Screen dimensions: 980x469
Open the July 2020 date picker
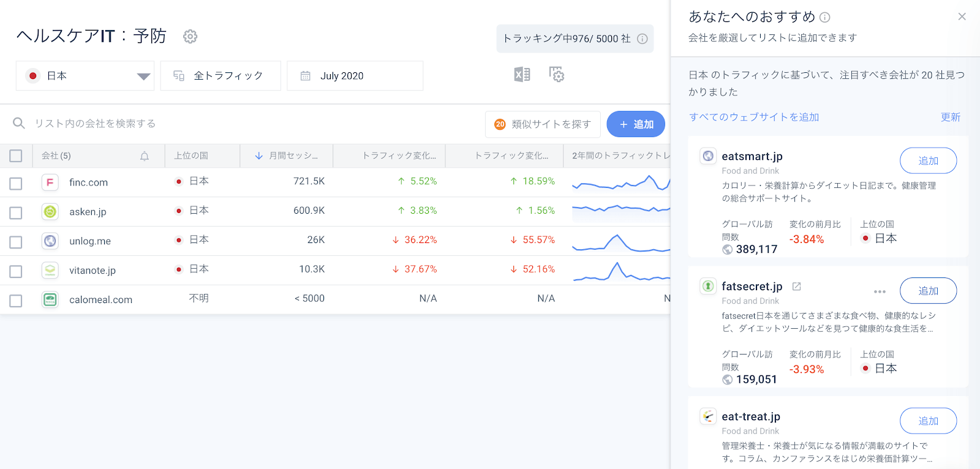pyautogui.click(x=355, y=76)
